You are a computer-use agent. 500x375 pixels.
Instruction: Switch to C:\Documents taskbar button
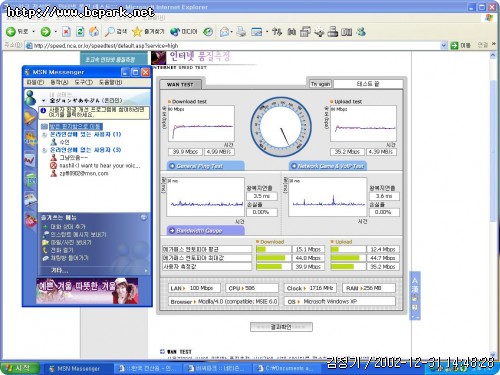(x=287, y=368)
